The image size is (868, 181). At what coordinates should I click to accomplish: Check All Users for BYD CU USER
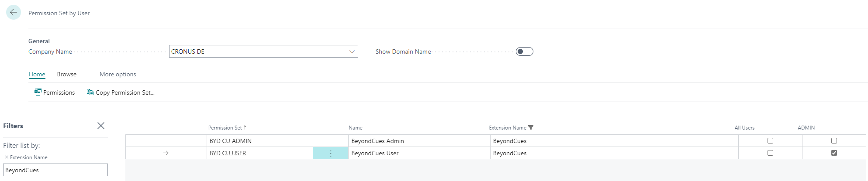(x=770, y=153)
